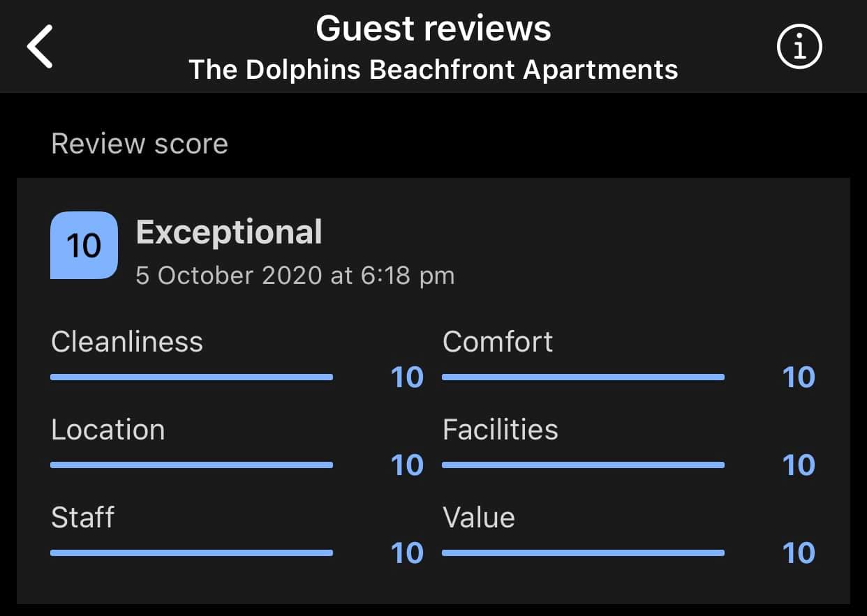Tap the Facilities label

(x=501, y=430)
